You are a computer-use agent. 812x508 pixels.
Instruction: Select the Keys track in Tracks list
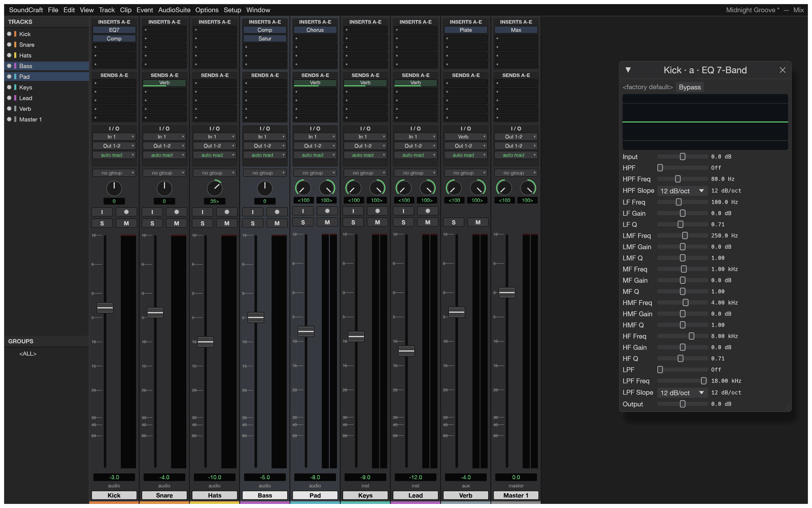[x=47, y=87]
